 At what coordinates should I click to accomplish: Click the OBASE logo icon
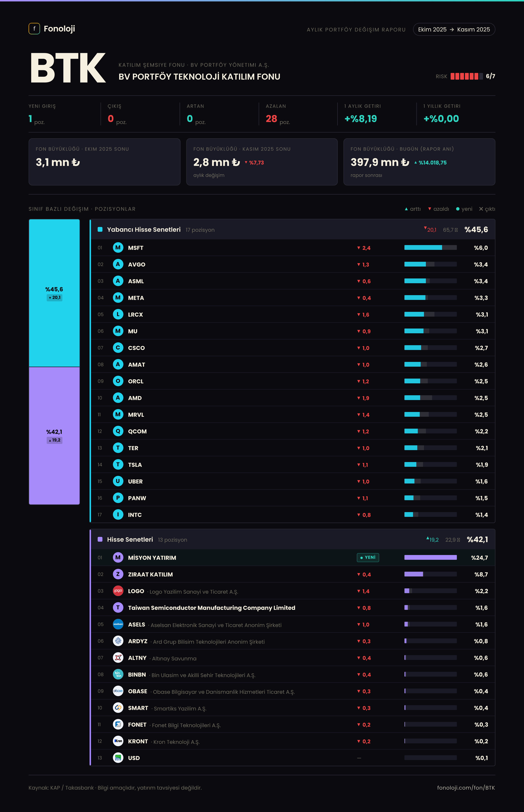(x=118, y=691)
